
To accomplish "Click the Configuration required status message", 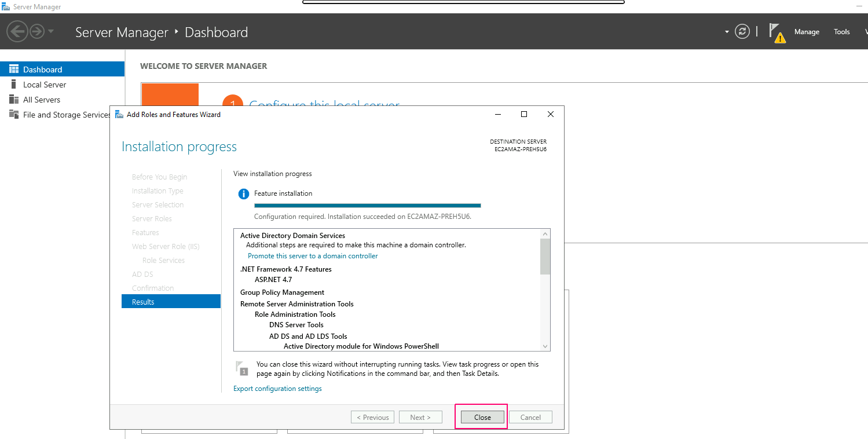I will (x=362, y=217).
